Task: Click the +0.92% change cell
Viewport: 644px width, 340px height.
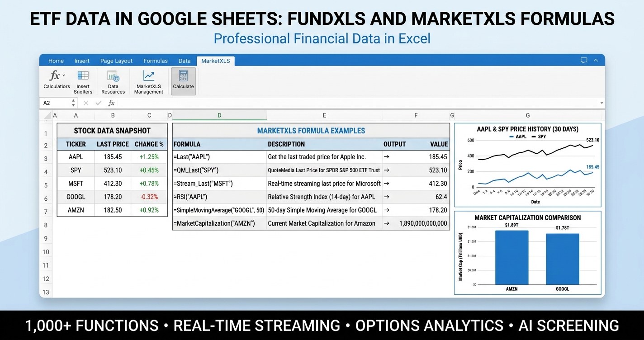Action: coord(149,210)
